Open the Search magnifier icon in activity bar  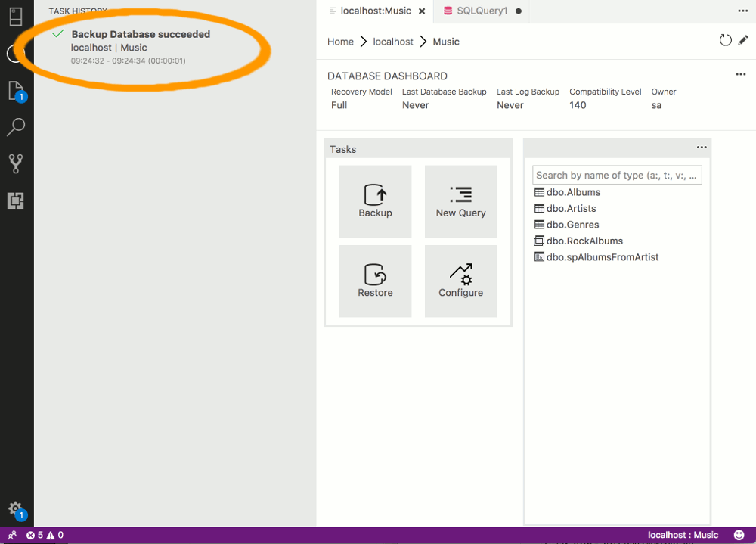[x=16, y=127]
